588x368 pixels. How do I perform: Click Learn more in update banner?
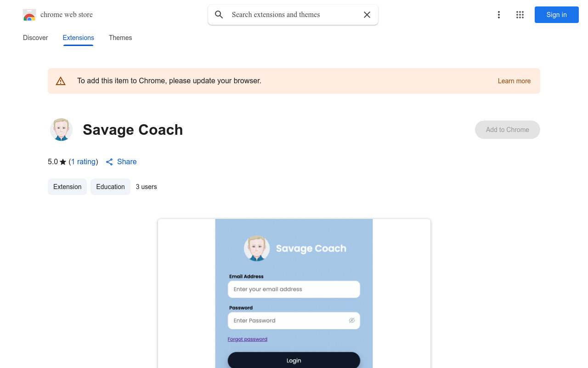pos(514,81)
